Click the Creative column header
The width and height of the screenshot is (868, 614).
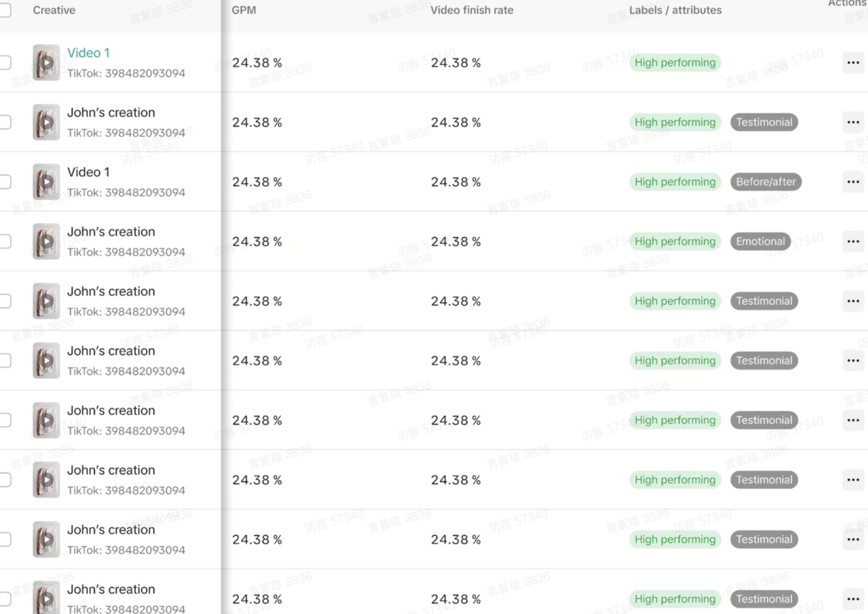click(54, 10)
